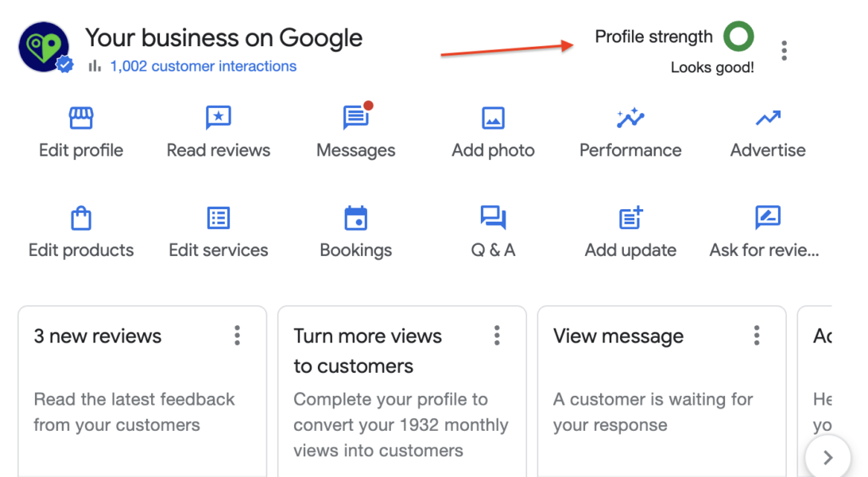Click the business logo thumbnail
This screenshot has height=477, width=868.
[44, 48]
